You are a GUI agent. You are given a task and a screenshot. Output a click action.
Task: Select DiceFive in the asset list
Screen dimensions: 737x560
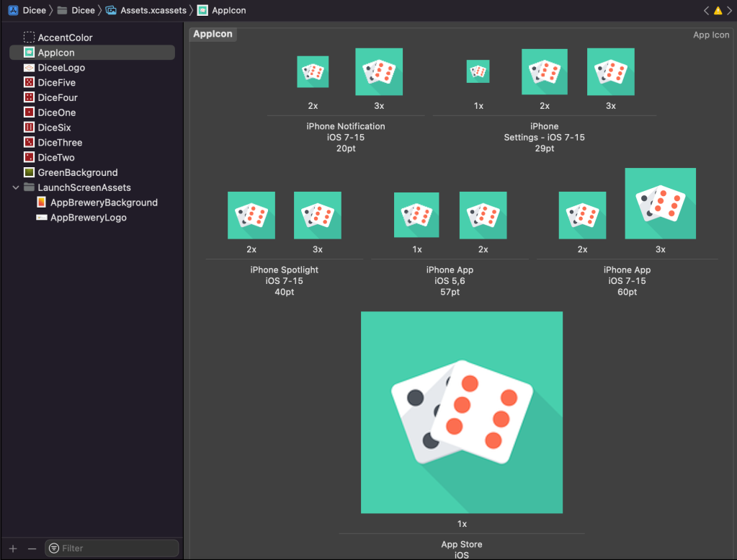[x=56, y=83]
